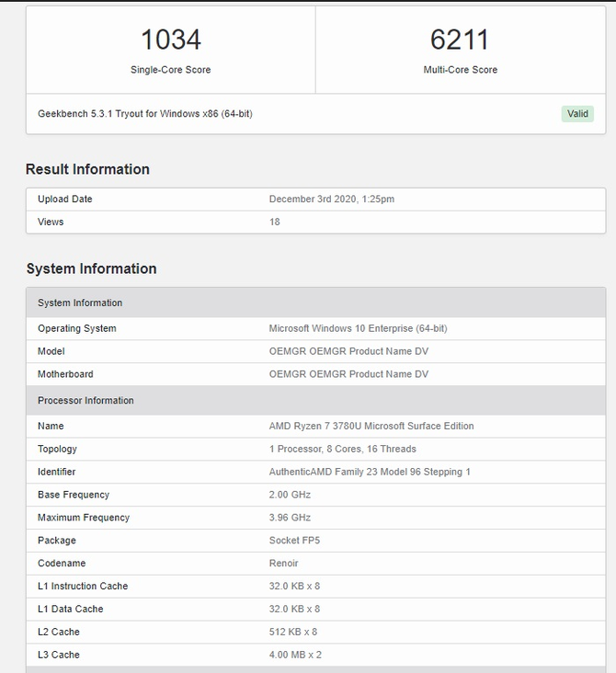Click the multi-core score 6211
616x673 pixels.
click(460, 40)
